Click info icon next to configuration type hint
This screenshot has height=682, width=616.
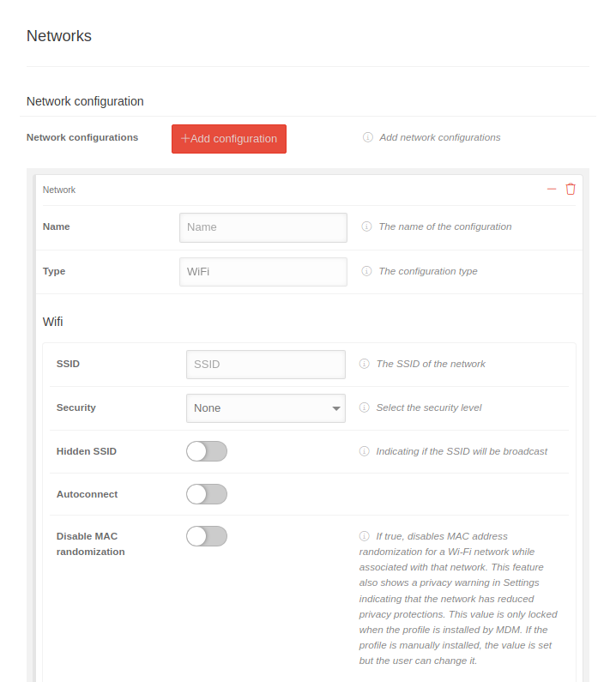[366, 271]
